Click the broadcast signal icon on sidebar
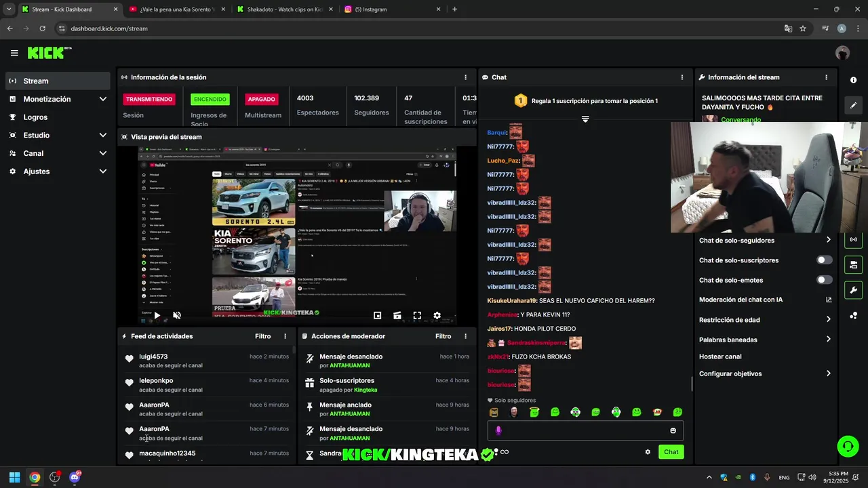Viewport: 868px width, 488px height. tap(853, 239)
